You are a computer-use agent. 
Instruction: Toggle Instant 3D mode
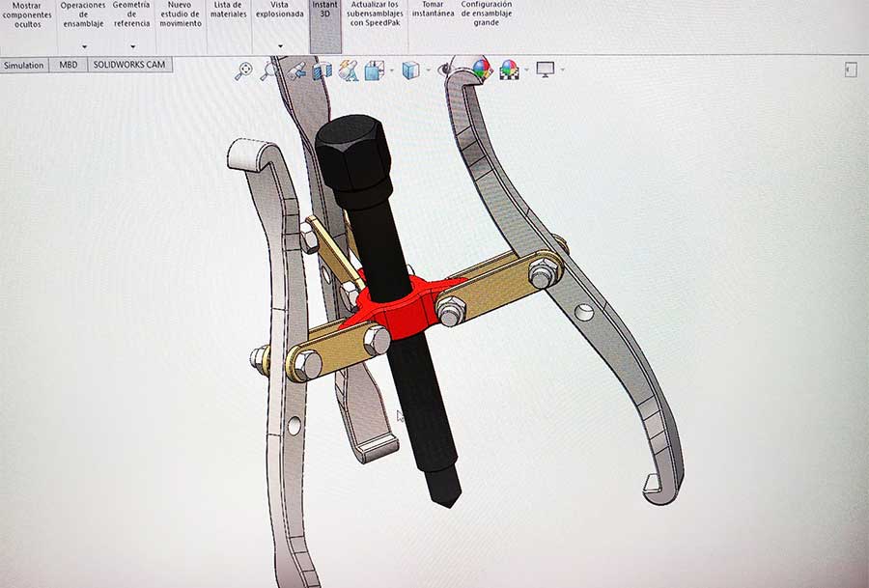tap(325, 11)
